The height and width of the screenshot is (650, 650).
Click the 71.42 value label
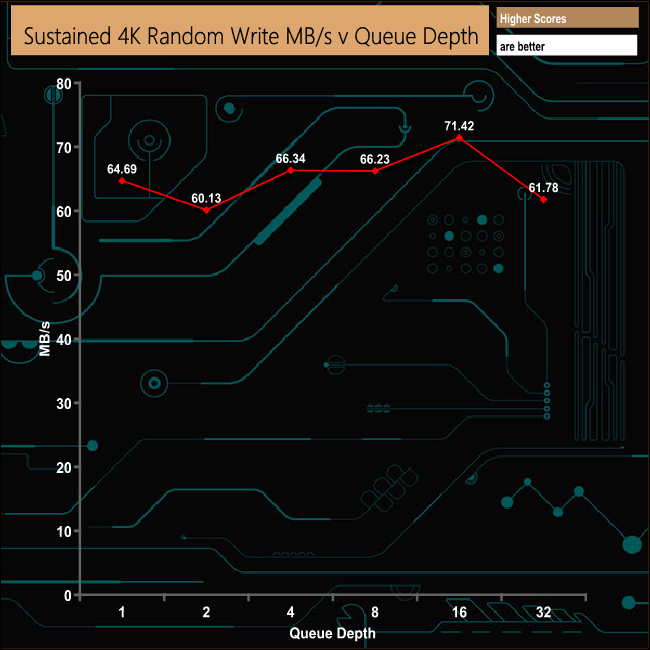(x=459, y=126)
